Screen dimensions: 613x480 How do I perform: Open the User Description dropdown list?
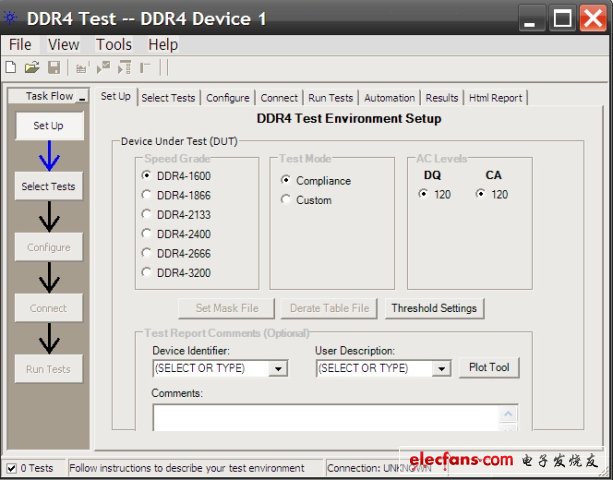tap(441, 369)
